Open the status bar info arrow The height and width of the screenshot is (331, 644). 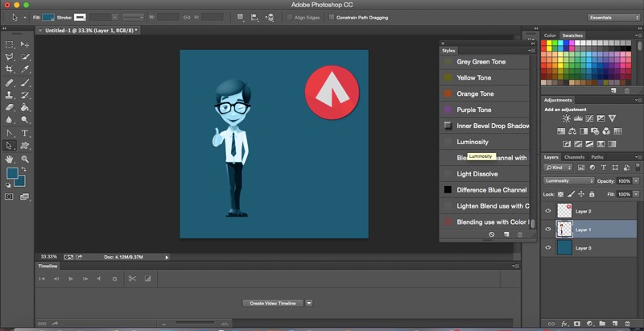pyautogui.click(x=167, y=257)
